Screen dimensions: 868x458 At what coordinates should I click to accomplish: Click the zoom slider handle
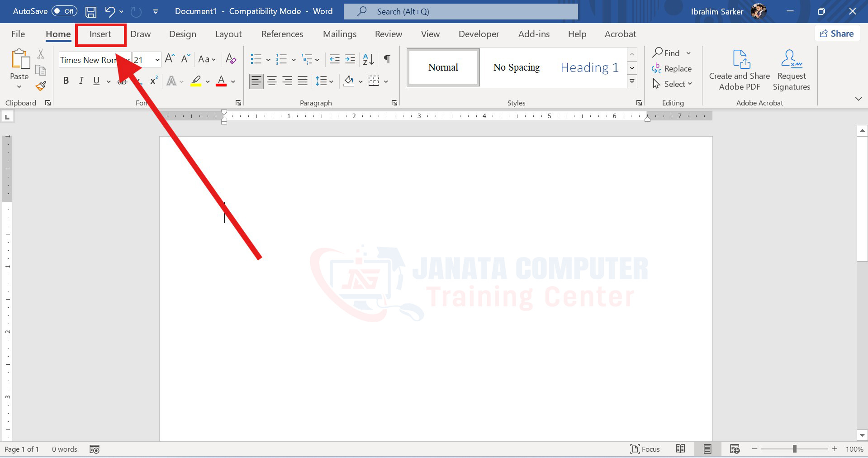pos(794,449)
